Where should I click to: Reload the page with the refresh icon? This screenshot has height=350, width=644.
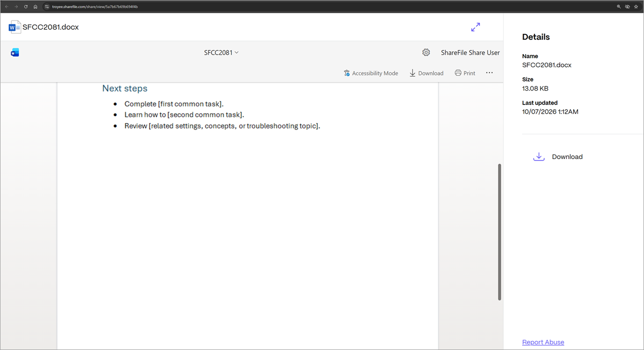[26, 7]
